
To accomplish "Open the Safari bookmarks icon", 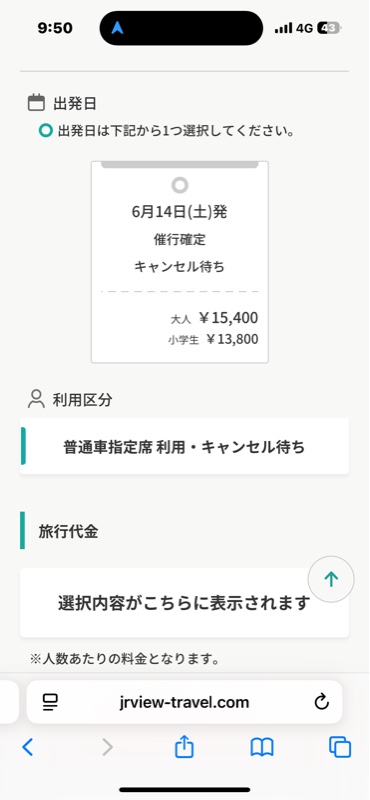I will [x=262, y=747].
